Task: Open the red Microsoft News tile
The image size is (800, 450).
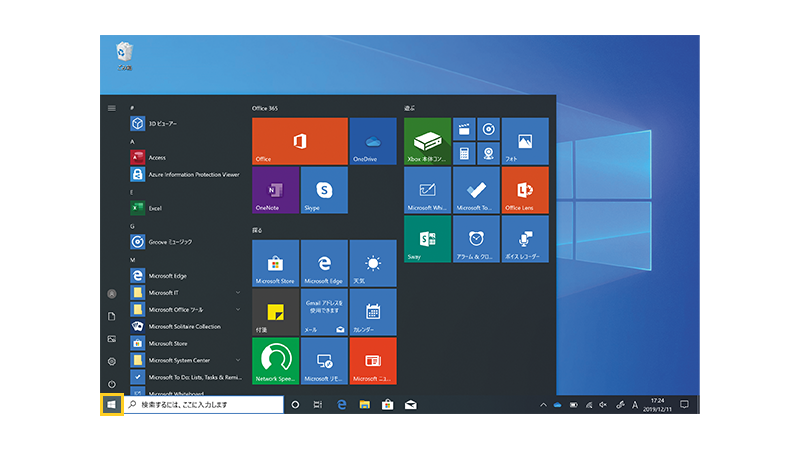Action: [x=373, y=361]
